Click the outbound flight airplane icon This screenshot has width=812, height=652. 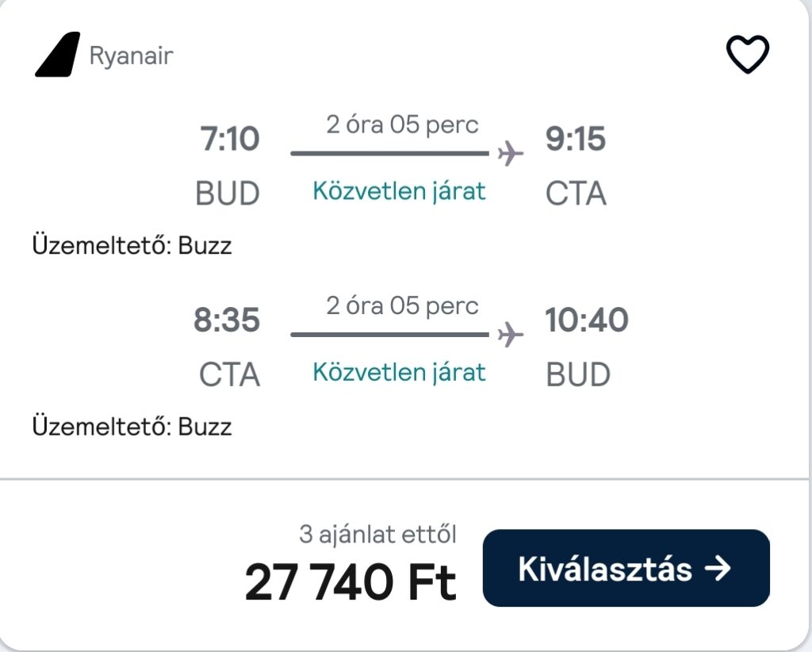[510, 153]
